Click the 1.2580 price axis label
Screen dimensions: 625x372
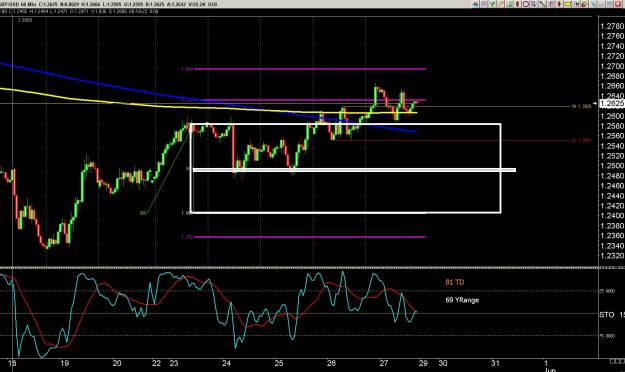coord(612,126)
